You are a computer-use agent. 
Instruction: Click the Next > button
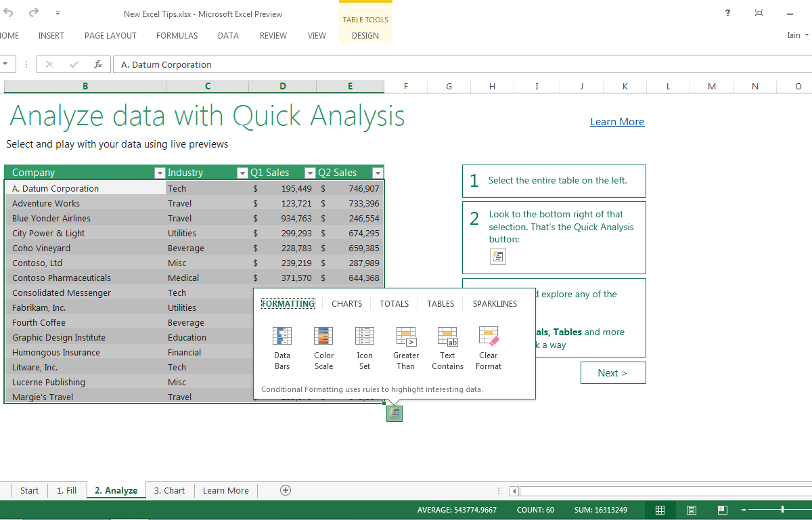point(613,373)
